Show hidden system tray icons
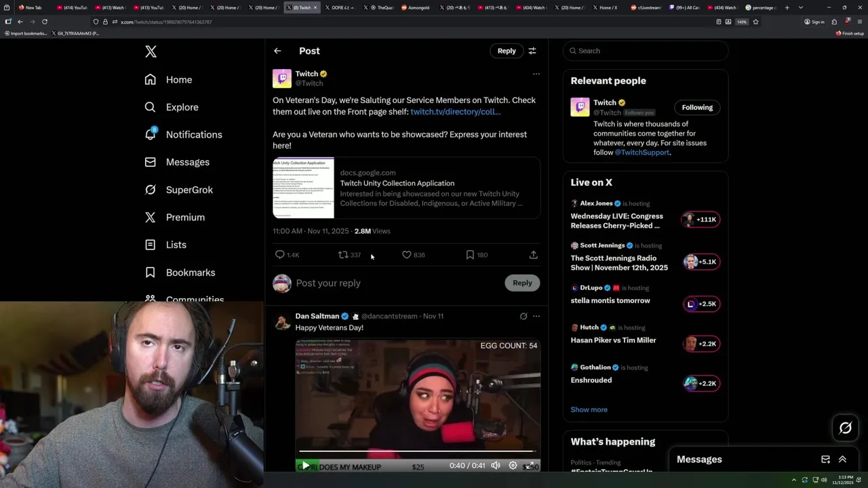This screenshot has width=868, height=488. pos(793,480)
